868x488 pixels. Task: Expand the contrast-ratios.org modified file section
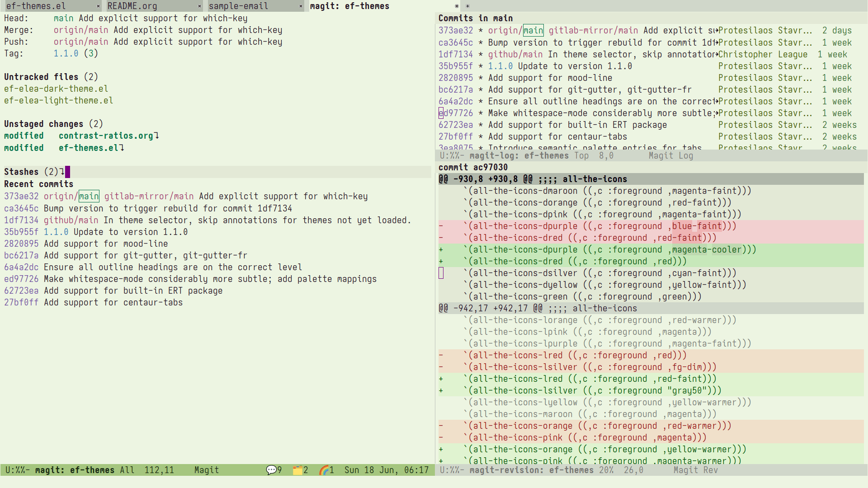[x=81, y=136]
